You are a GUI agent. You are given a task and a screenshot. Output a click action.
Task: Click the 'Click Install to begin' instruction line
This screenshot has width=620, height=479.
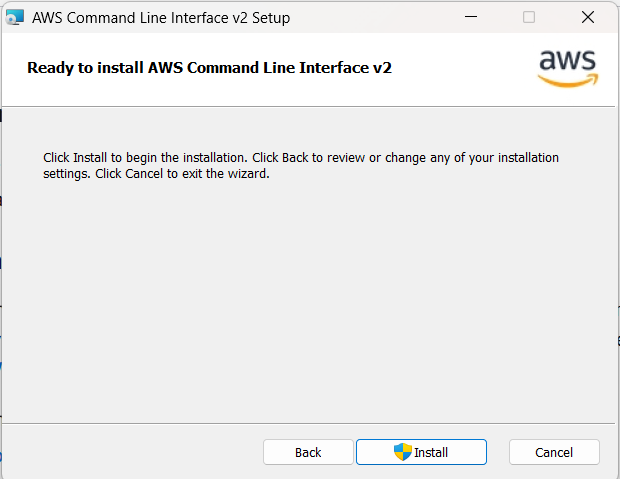pos(301,157)
